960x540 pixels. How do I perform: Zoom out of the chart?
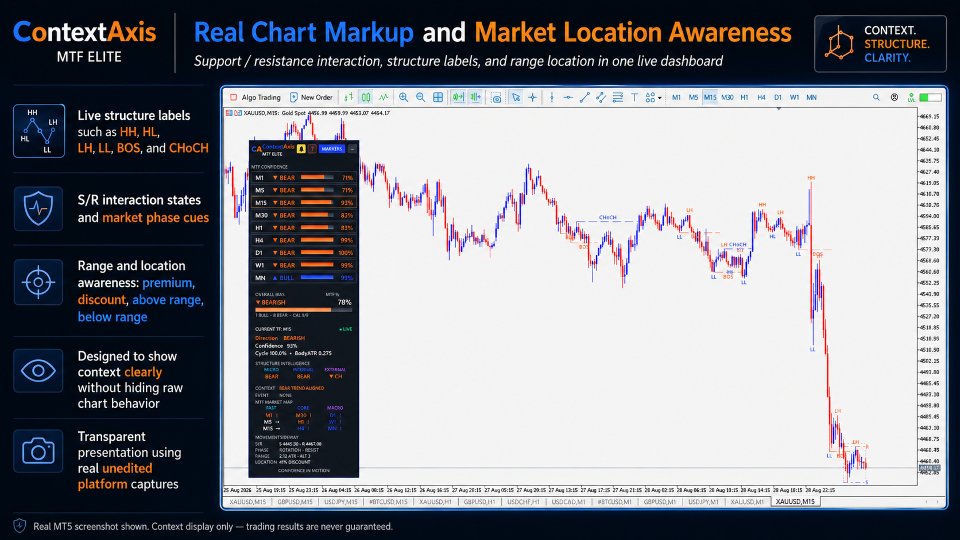[421, 97]
